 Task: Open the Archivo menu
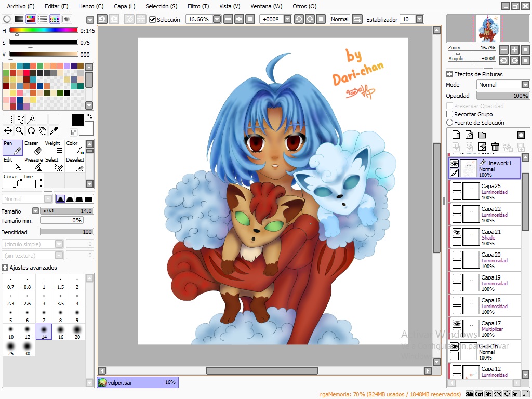(x=20, y=6)
